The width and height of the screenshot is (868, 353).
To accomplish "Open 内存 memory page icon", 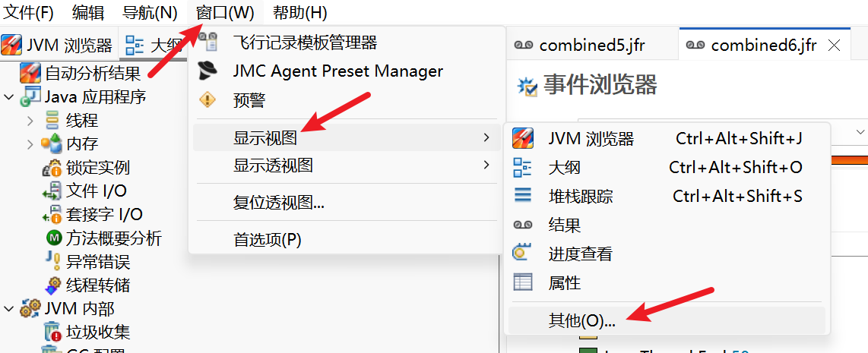I will [52, 143].
